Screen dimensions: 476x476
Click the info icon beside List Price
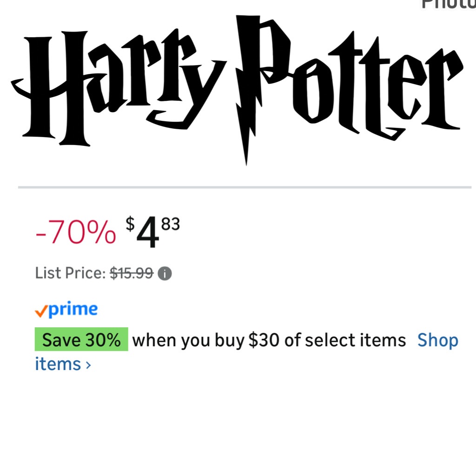point(165,274)
